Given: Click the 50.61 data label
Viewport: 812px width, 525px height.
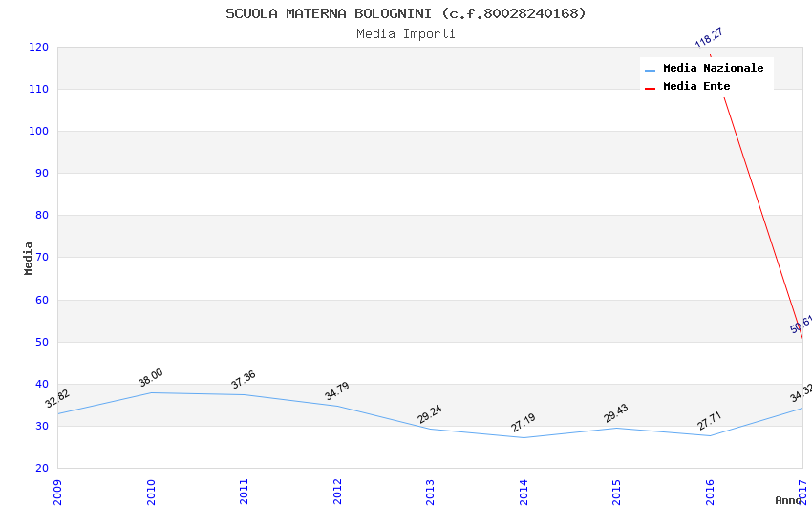Looking at the screenshot, I should 801,324.
